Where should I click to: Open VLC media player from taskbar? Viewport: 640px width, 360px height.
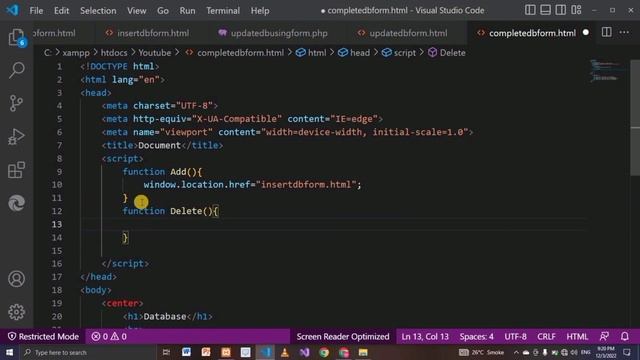click(x=284, y=352)
